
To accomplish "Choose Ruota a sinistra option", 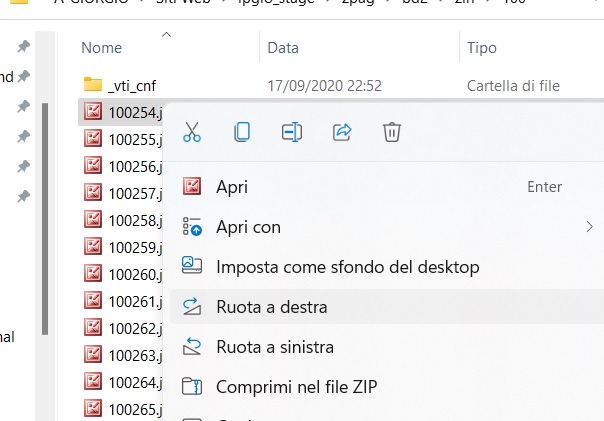I will [x=274, y=347].
